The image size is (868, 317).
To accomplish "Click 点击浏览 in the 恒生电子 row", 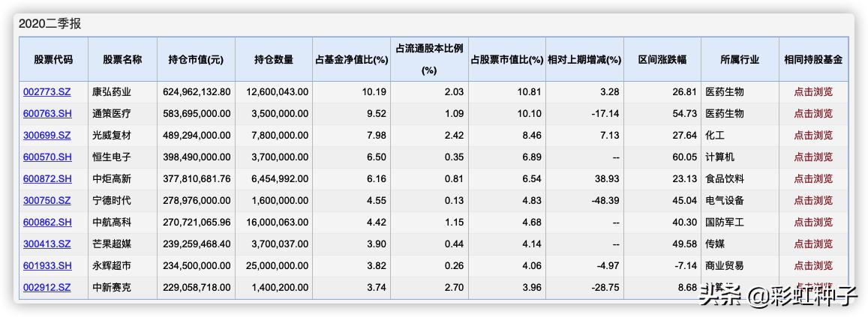I will click(x=813, y=157).
